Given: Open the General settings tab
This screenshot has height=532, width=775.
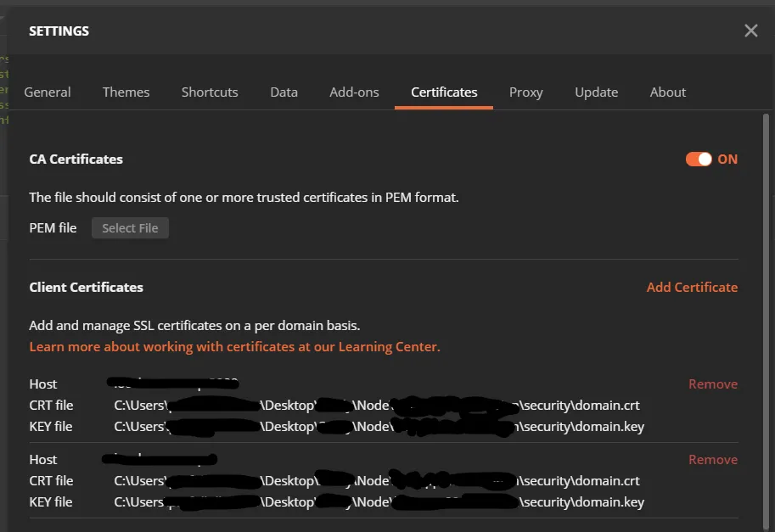Looking at the screenshot, I should (48, 92).
